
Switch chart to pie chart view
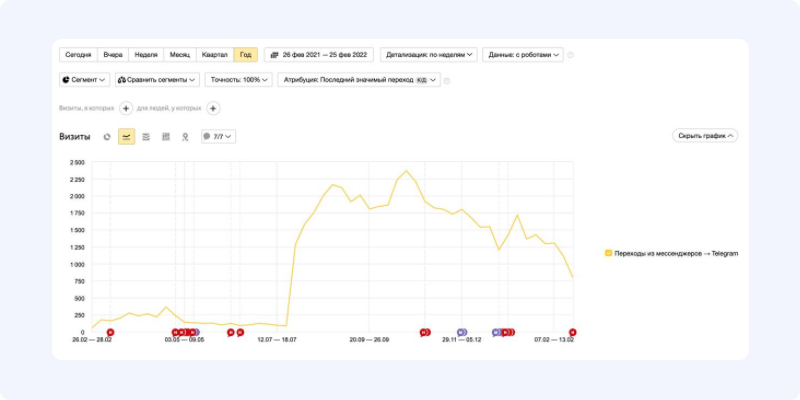pyautogui.click(x=107, y=137)
